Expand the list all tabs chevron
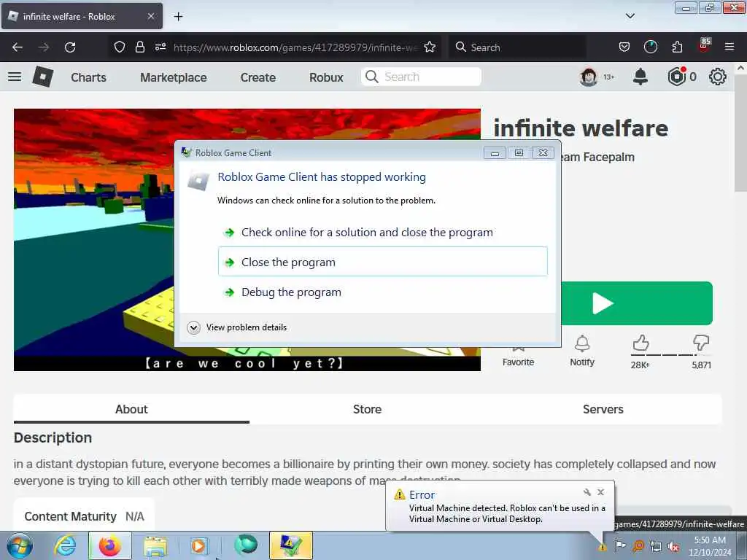Screen dimensions: 747x560 coord(630,16)
